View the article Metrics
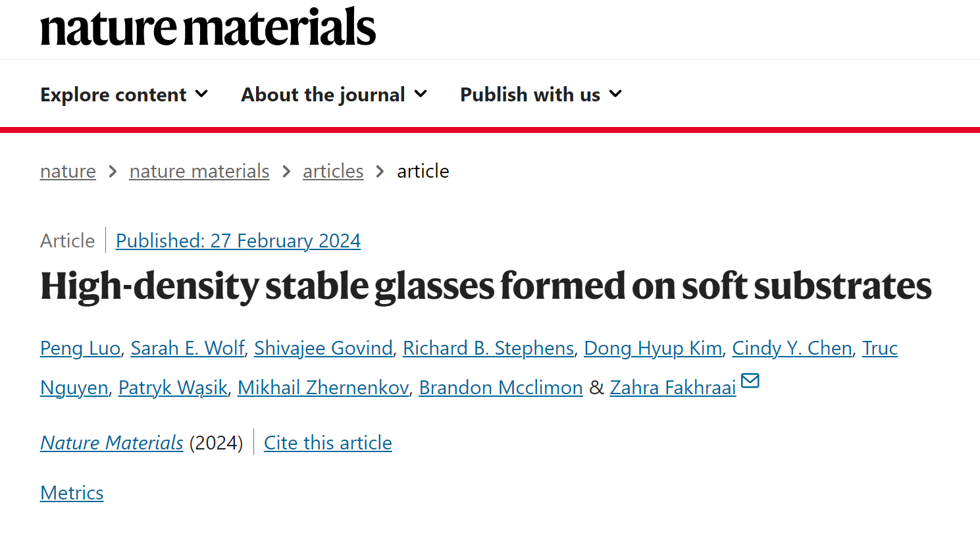980x537 pixels. (x=72, y=493)
